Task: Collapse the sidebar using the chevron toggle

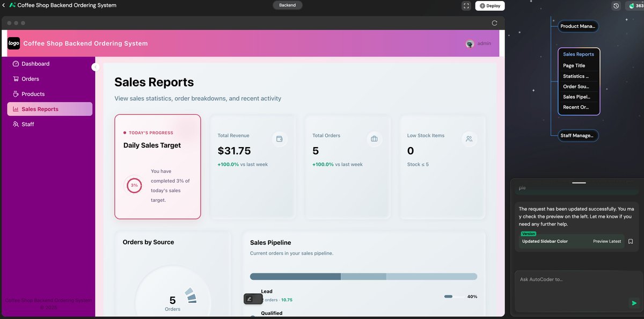Action: (x=96, y=67)
